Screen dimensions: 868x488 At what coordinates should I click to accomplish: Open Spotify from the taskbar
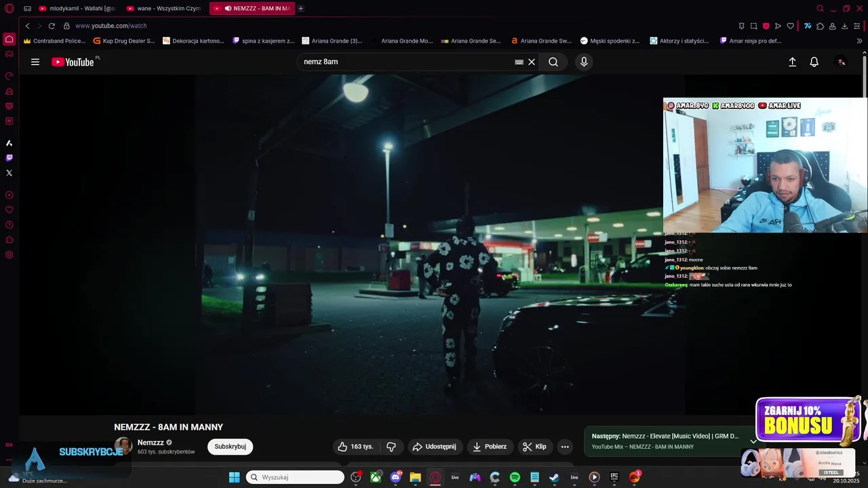[515, 477]
